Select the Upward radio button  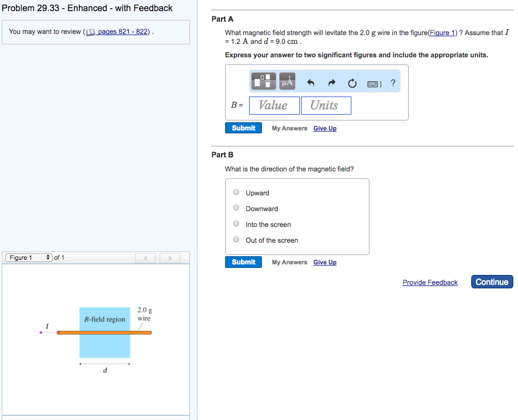coord(236,192)
